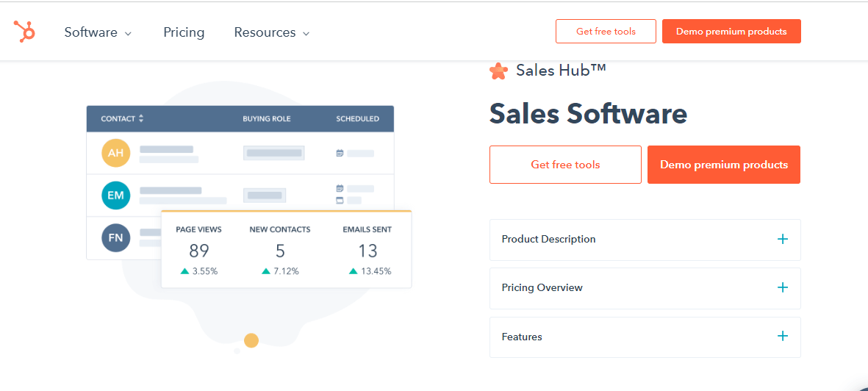Click the 13 emails sent value
The image size is (868, 391).
tap(367, 251)
